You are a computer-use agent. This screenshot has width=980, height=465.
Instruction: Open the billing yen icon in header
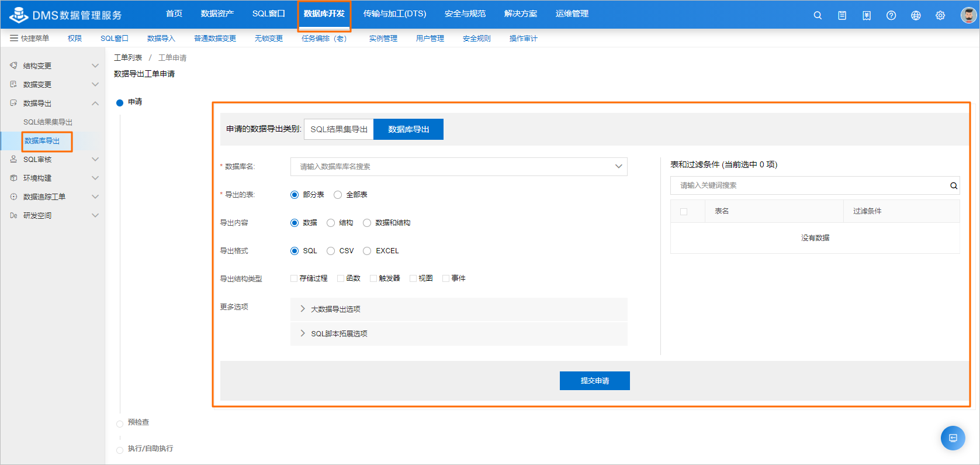click(x=867, y=16)
